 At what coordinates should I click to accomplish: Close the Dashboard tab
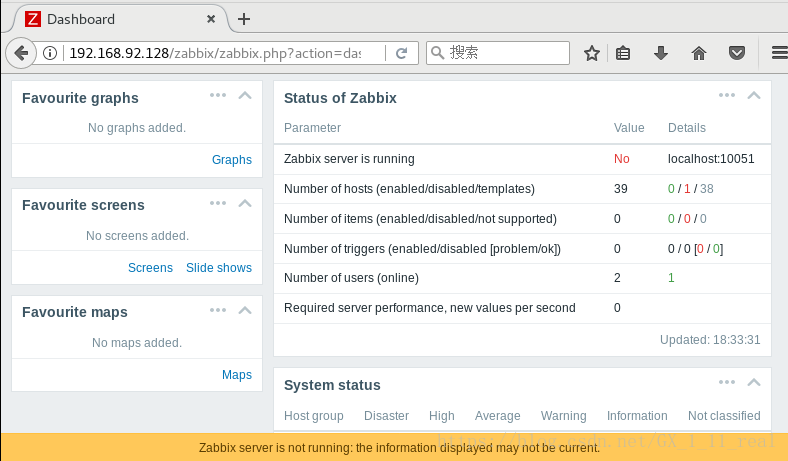pos(211,19)
